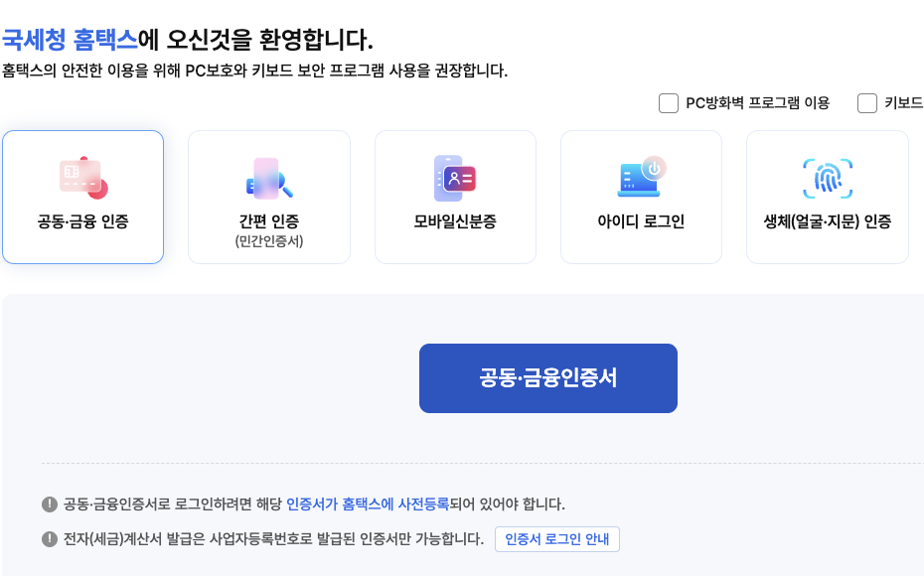
Task: Click the 간편 인증 certificate icon
Action: 268,177
